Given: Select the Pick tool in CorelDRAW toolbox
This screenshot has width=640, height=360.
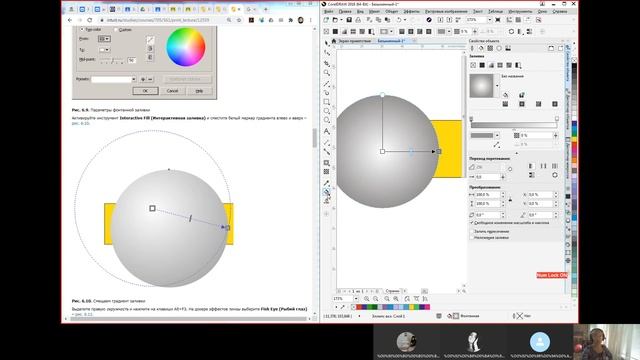Looking at the screenshot, I should pyautogui.click(x=327, y=43).
